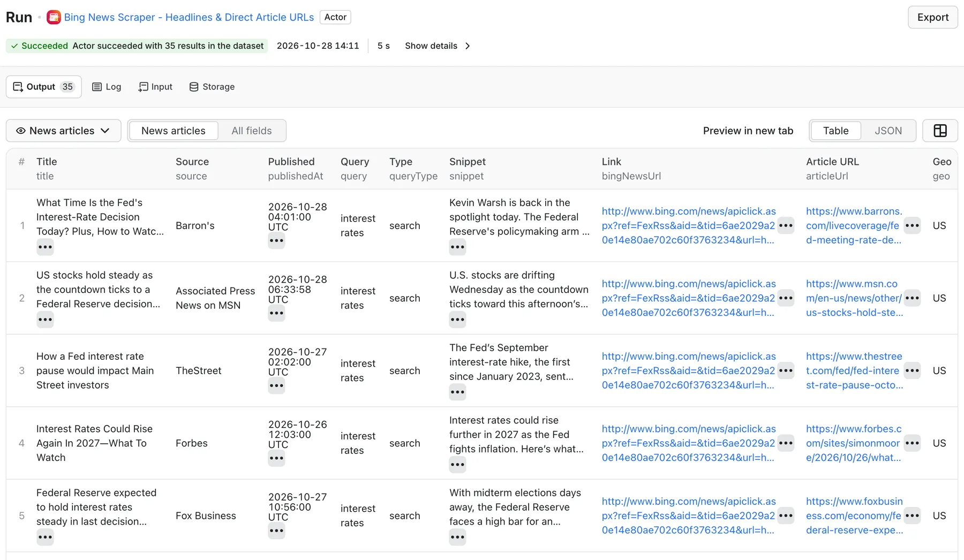Open the Output tab
This screenshot has width=964, height=560.
(44, 87)
